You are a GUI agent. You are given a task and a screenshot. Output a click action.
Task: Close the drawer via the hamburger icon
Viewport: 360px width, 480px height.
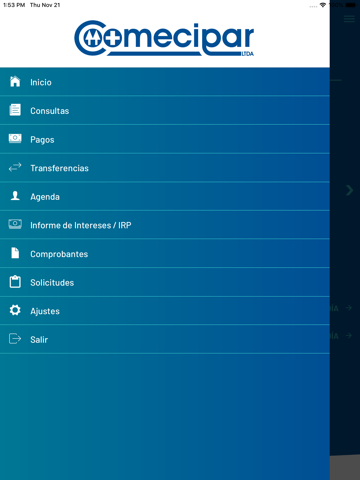349,19
